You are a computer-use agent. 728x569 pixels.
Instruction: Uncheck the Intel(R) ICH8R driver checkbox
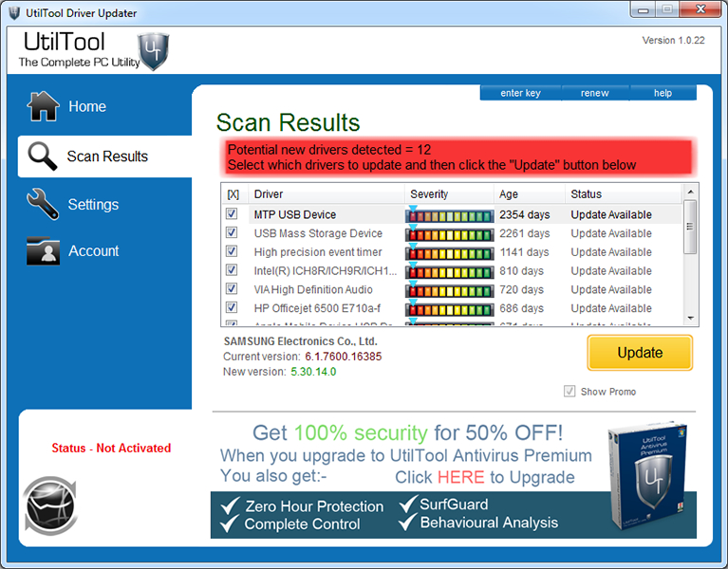pos(232,270)
